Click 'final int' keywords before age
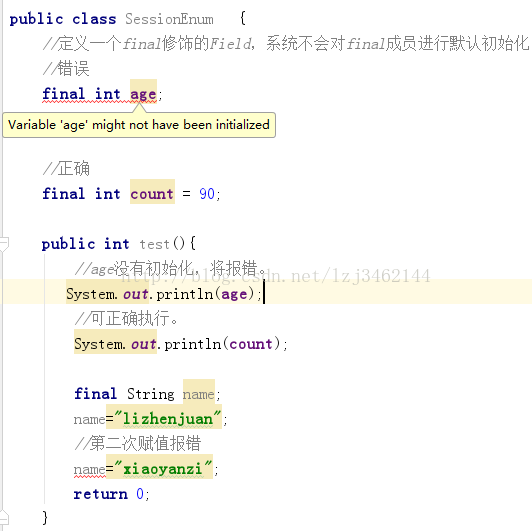 pos(81,94)
